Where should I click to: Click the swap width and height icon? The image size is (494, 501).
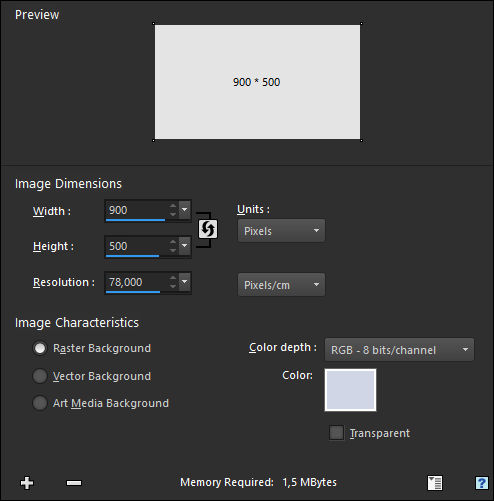pos(208,229)
